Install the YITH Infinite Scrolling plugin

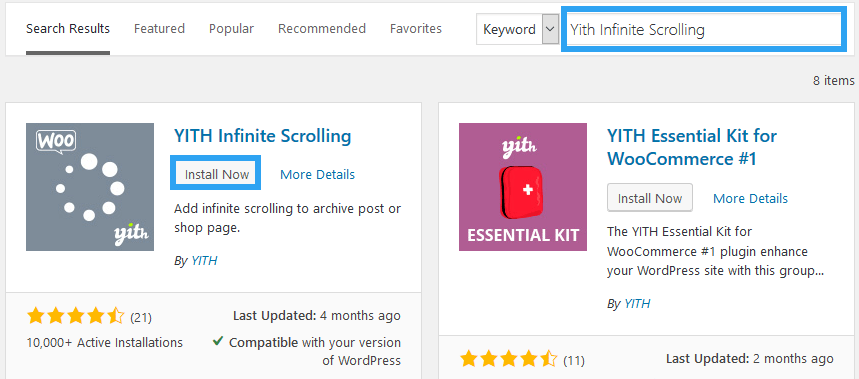[x=216, y=174]
